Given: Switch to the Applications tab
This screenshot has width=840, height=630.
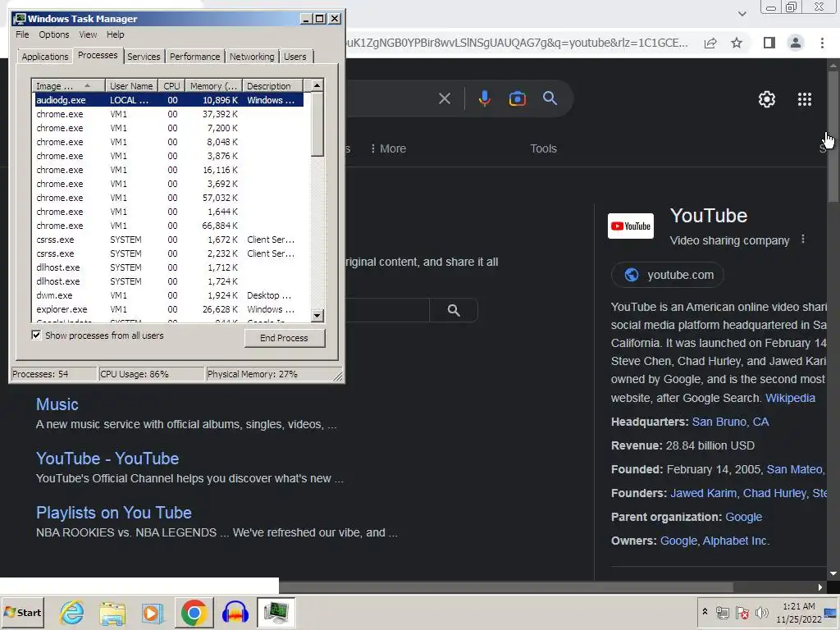Looking at the screenshot, I should [x=45, y=57].
